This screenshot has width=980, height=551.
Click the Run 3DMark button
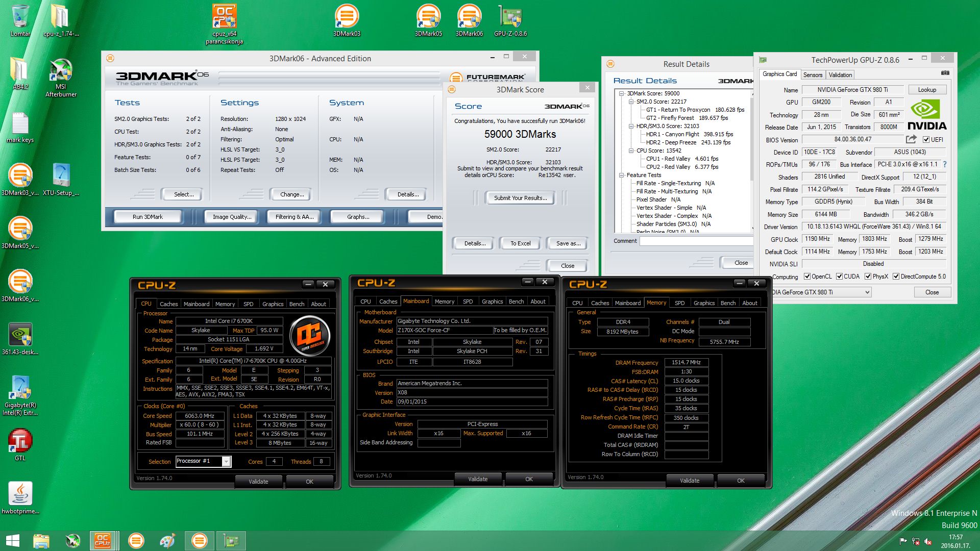148,217
